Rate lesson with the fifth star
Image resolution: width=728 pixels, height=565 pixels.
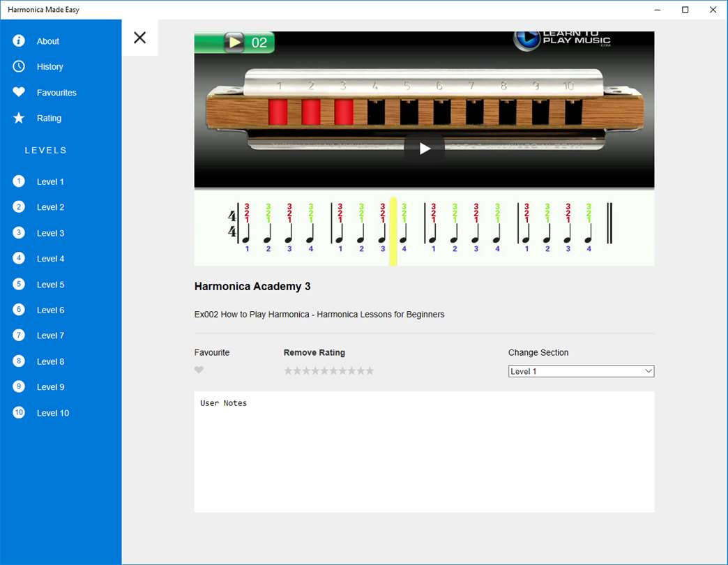coord(324,370)
